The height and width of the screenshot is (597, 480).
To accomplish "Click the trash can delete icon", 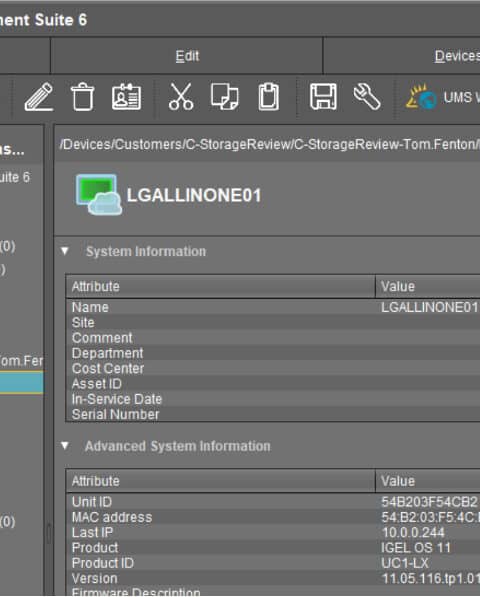I will pos(82,97).
